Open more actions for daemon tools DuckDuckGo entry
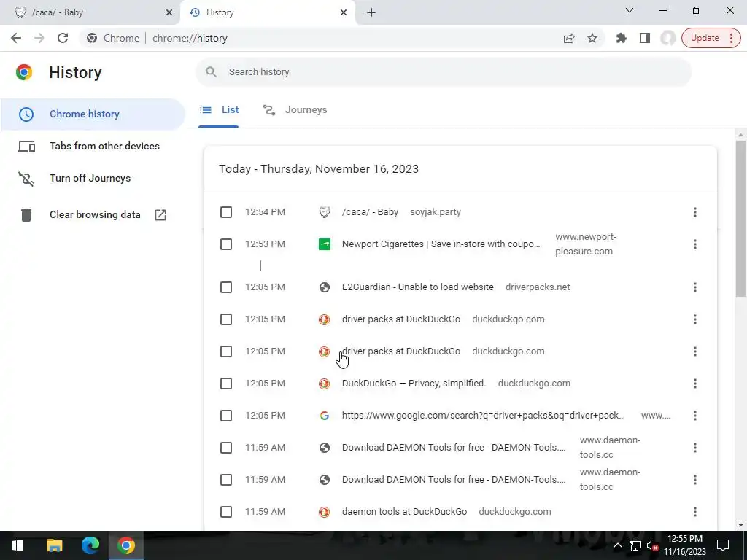This screenshot has height=560, width=747. pos(695,512)
